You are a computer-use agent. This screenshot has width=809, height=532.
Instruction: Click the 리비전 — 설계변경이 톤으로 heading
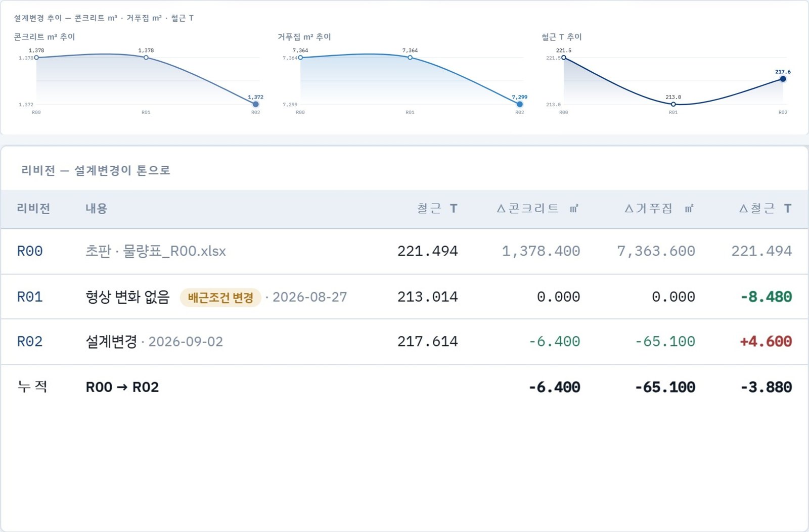[x=96, y=171]
